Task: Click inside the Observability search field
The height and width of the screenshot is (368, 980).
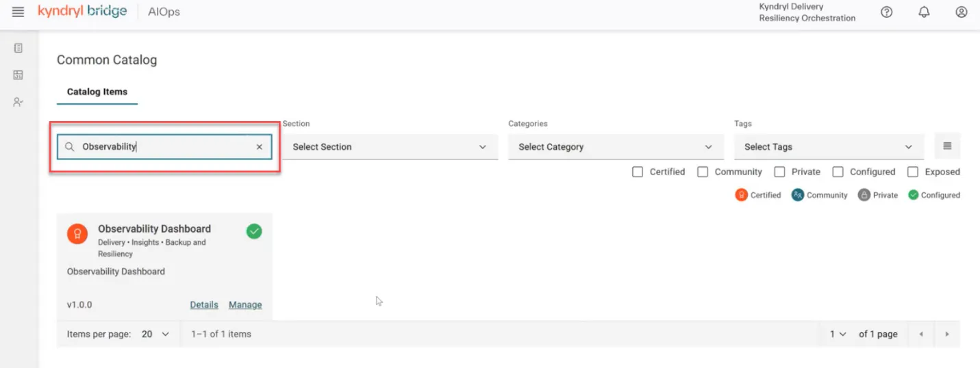Action: (164, 147)
